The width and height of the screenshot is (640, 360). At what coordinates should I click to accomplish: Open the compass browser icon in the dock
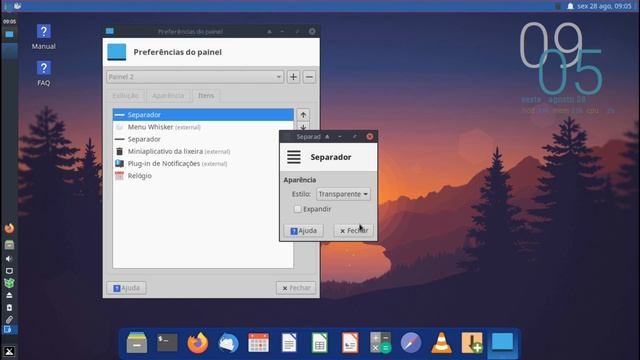tap(411, 342)
